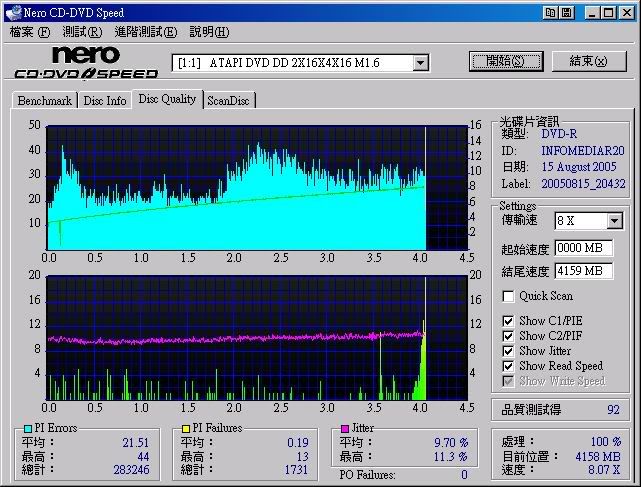Uncheck Show C2/PIF
The height and width of the screenshot is (487, 641).
point(508,336)
